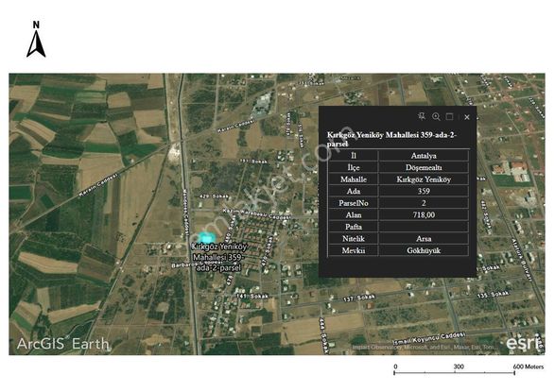Click the Ada value 359 cell

point(424,191)
